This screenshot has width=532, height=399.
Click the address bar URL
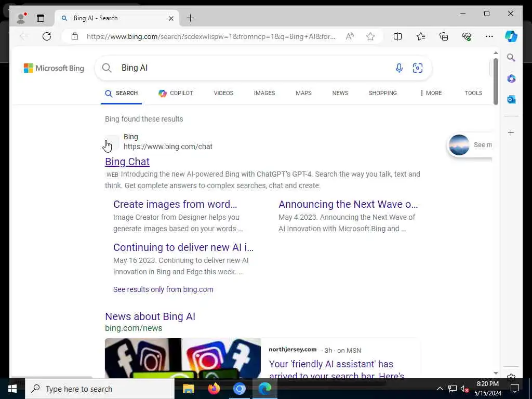click(211, 36)
